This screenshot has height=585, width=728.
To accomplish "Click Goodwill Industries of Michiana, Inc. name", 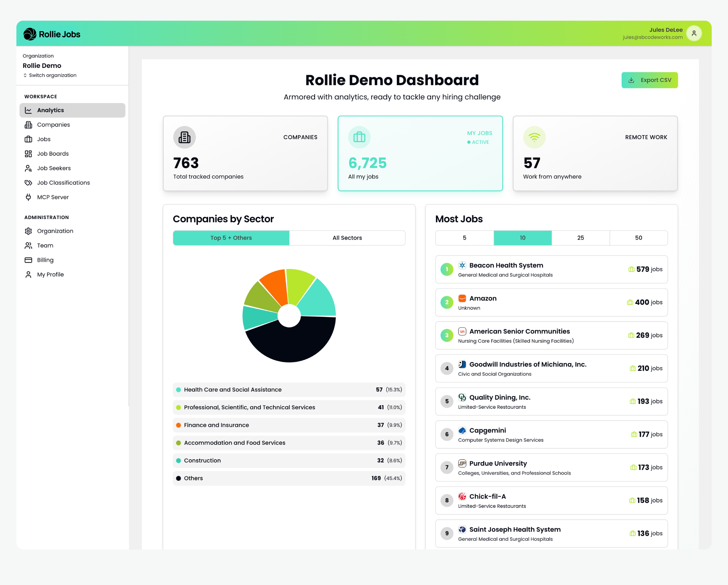I will pyautogui.click(x=528, y=364).
